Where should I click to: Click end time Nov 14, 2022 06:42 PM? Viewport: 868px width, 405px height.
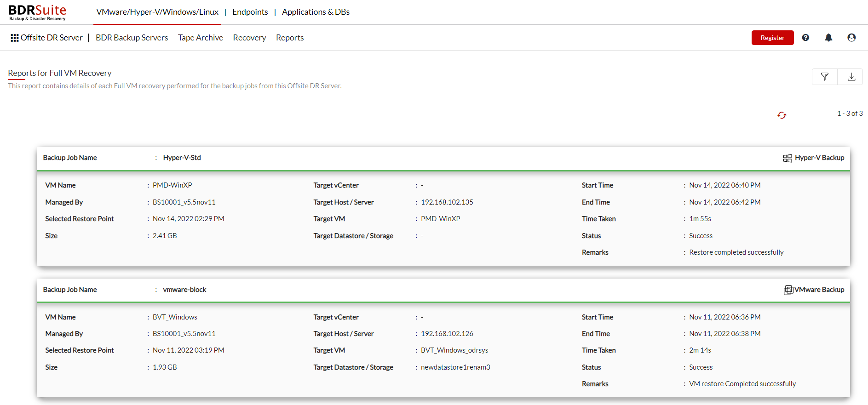pos(725,202)
